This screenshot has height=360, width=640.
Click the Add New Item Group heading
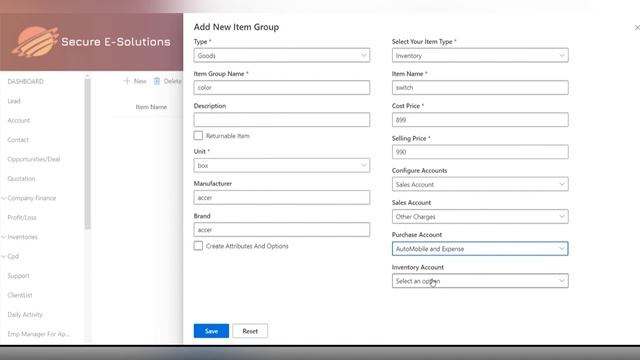click(236, 27)
